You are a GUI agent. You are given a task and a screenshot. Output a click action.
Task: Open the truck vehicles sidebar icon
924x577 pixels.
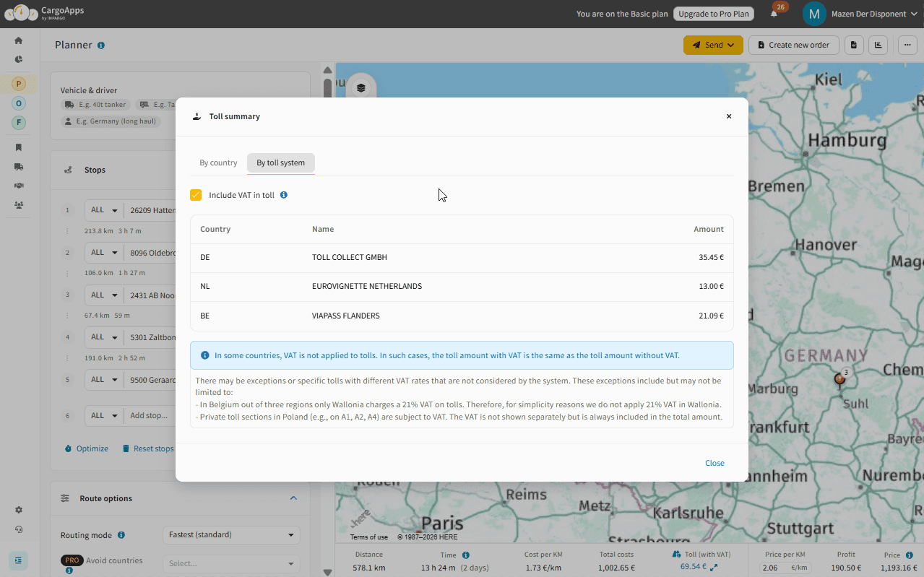pyautogui.click(x=19, y=167)
